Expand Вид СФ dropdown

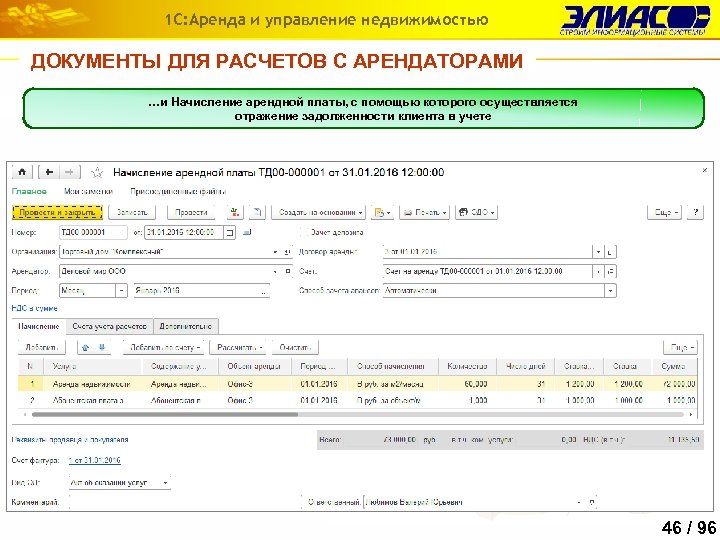coord(166,483)
